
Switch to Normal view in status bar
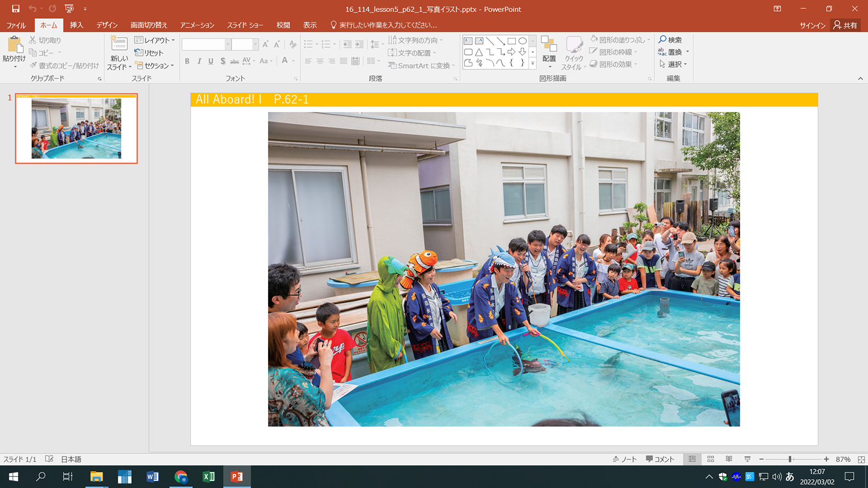click(692, 459)
